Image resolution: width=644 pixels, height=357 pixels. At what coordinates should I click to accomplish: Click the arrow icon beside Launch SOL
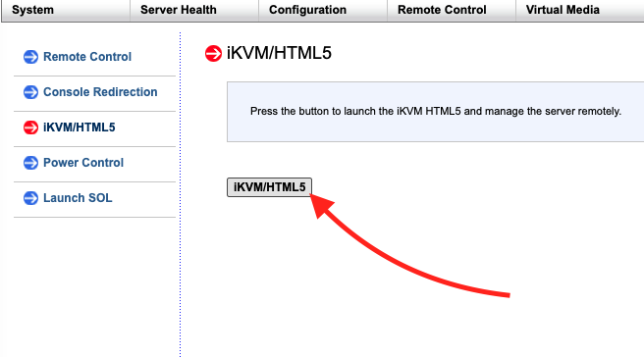click(30, 198)
